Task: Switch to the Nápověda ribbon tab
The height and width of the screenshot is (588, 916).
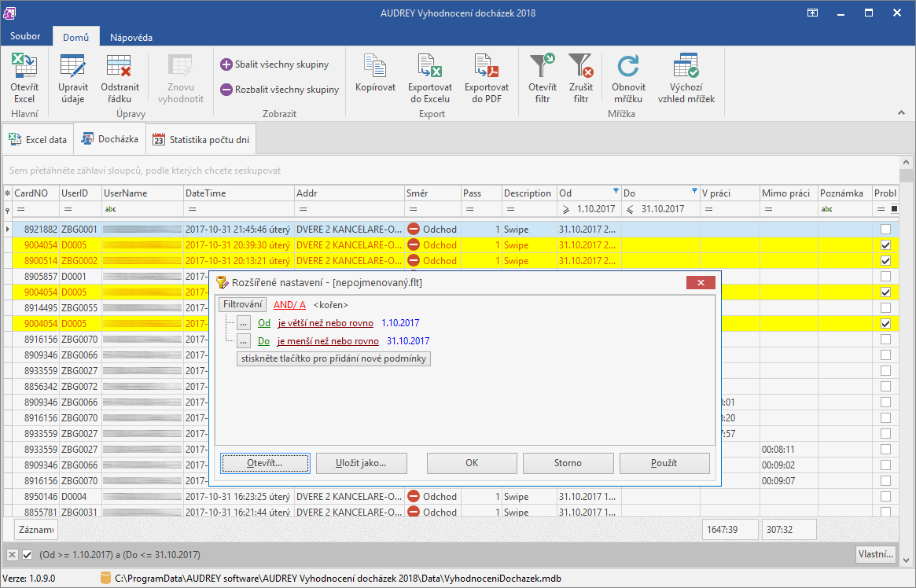Action: click(x=131, y=37)
